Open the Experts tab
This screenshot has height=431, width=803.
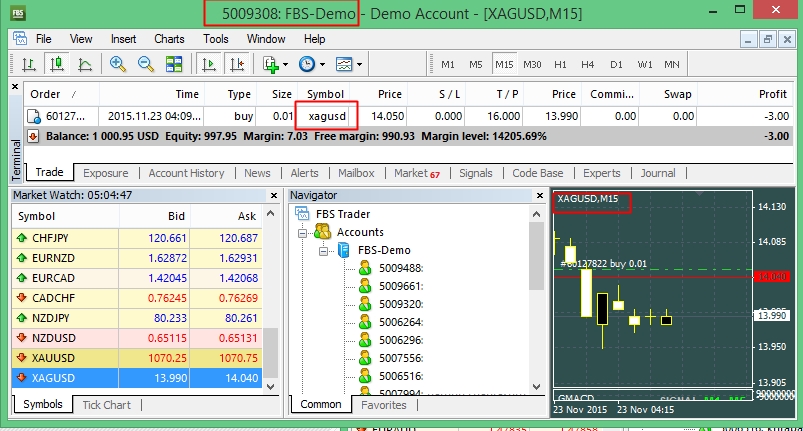tap(602, 173)
